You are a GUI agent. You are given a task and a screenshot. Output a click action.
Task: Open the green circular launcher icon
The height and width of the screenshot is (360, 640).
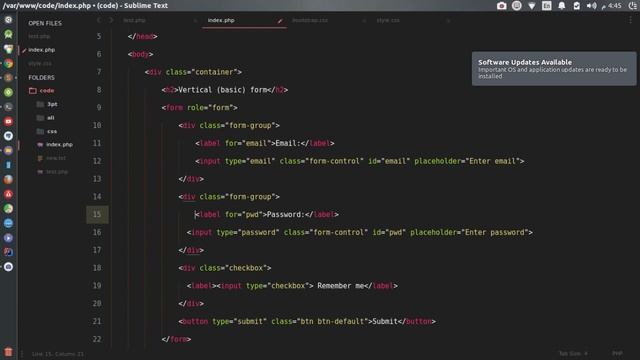pos(8,92)
